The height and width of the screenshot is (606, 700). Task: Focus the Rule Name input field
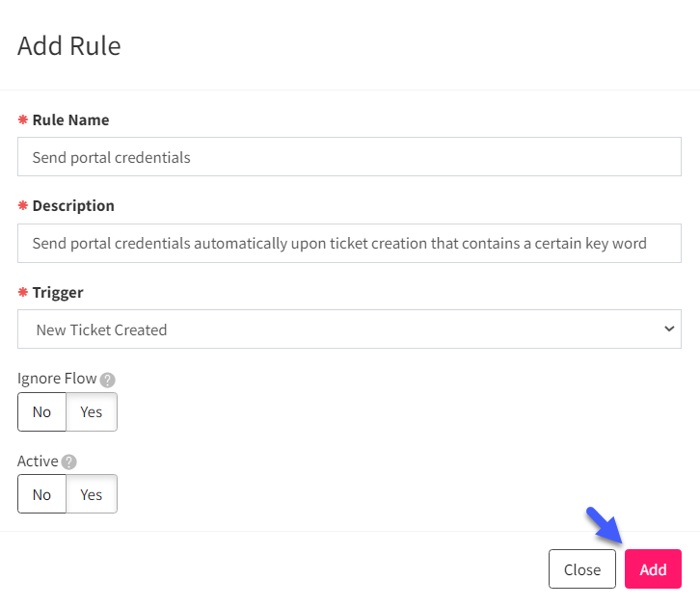pos(349,156)
